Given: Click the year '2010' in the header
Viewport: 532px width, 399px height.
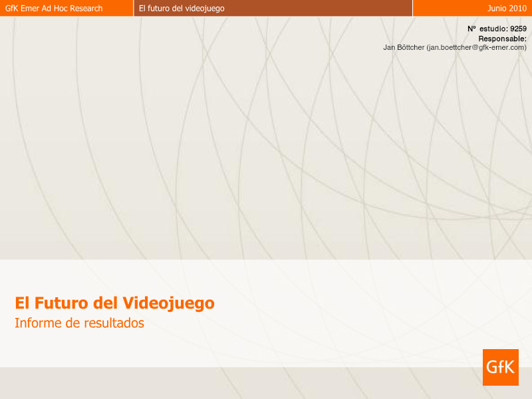Looking at the screenshot, I should [x=518, y=9].
